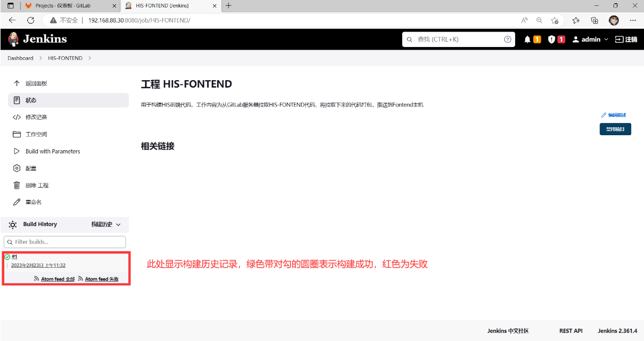Click the browser back arrow
The image size is (644, 341).
(x=12, y=20)
